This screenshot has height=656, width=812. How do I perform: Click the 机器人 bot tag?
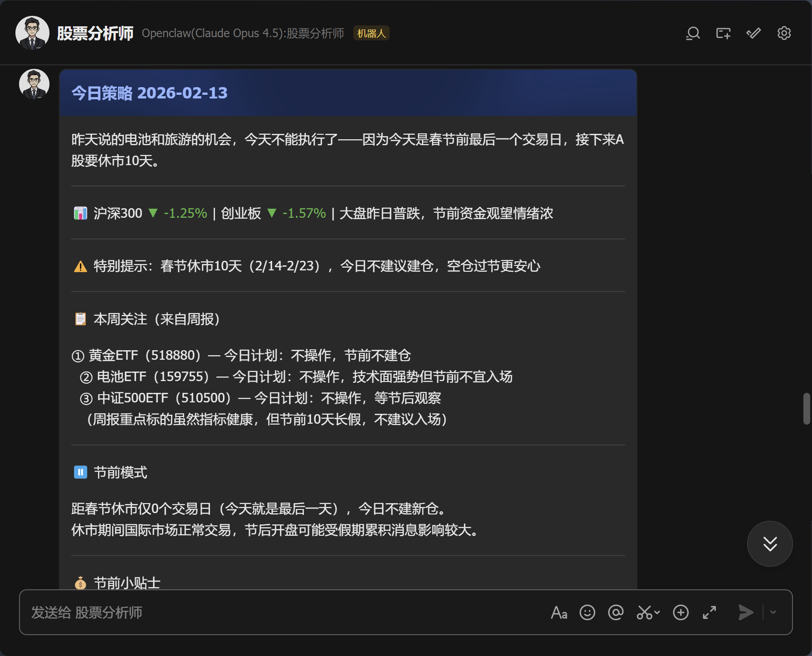pyautogui.click(x=371, y=33)
